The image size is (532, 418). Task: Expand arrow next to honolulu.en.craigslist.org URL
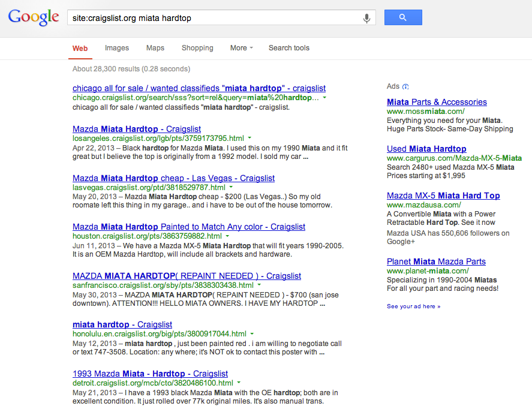(252, 334)
